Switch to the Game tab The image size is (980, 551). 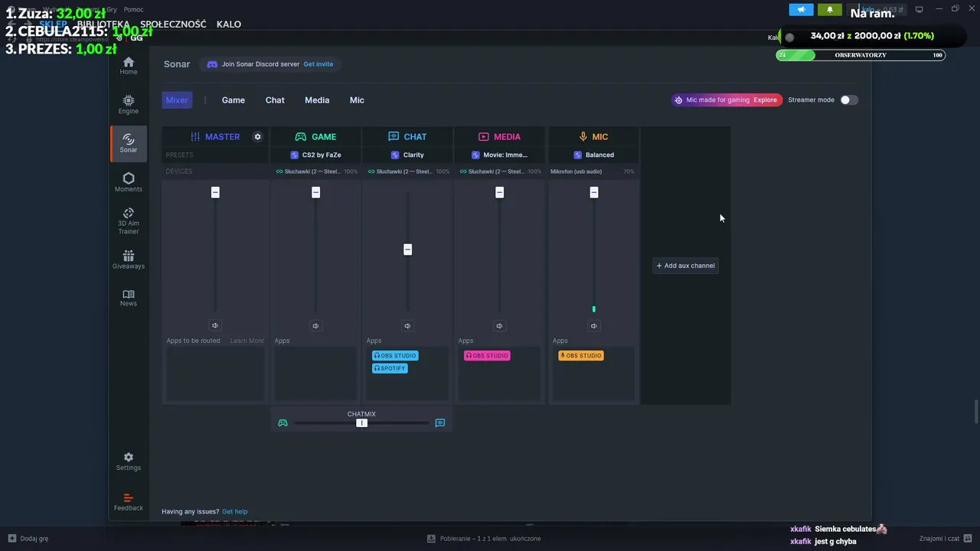point(234,100)
